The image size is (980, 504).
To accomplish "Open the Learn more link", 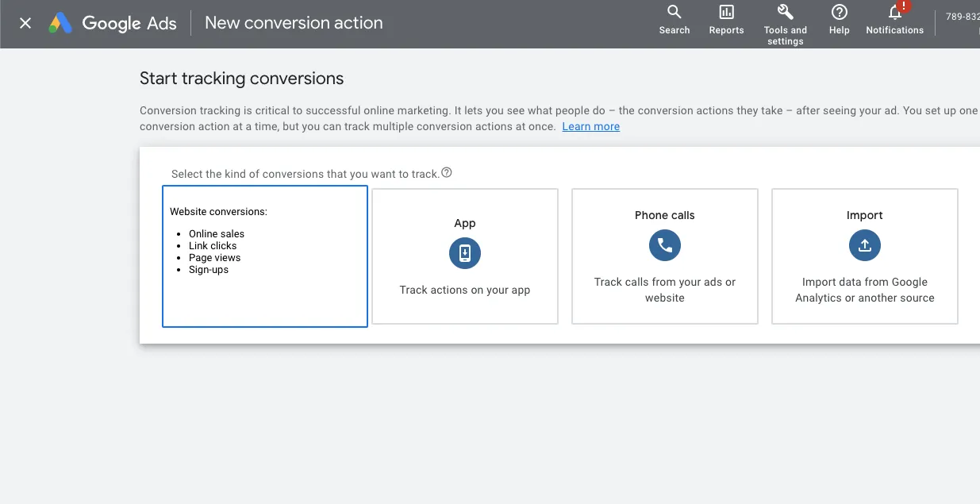I will [x=590, y=126].
